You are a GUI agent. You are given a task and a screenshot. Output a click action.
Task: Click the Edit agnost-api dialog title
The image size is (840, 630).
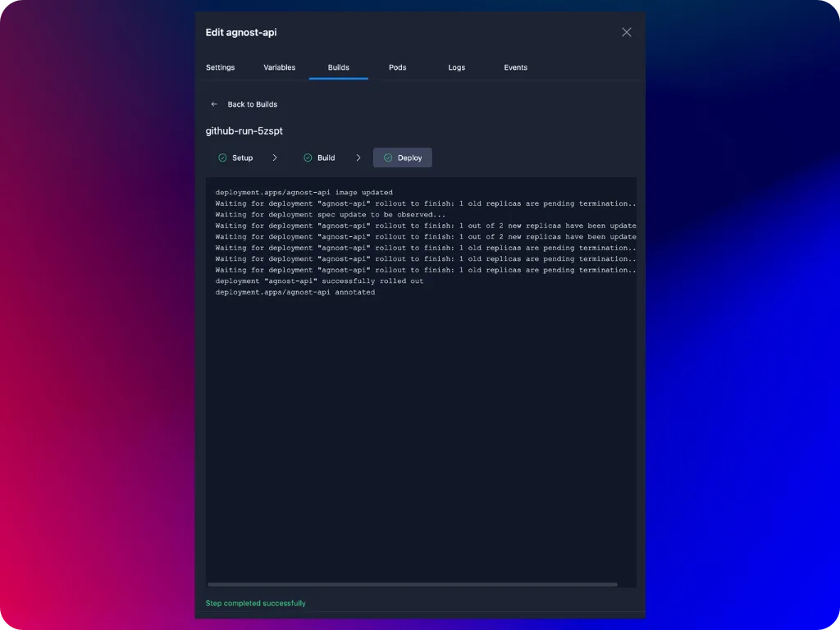(x=241, y=32)
